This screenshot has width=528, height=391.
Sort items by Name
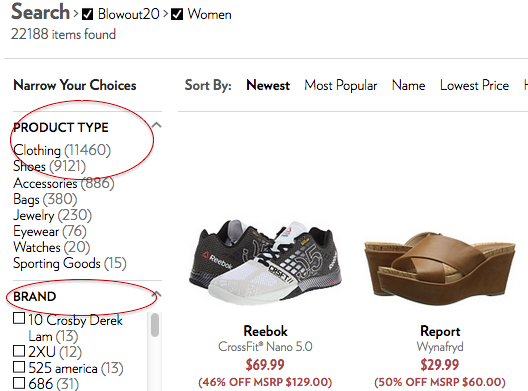click(408, 86)
